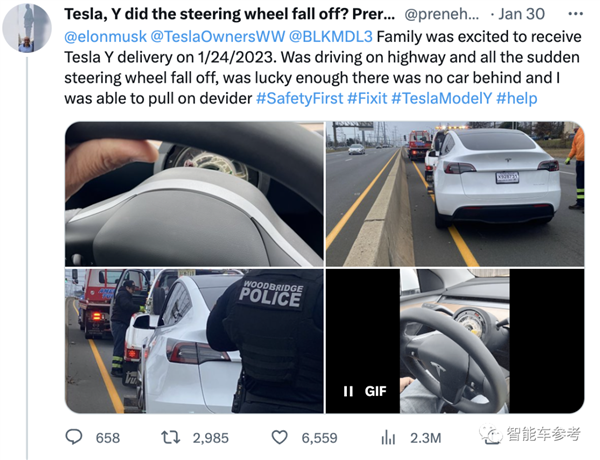Open the #help hashtag
Image resolution: width=600 pixels, height=460 pixels.
point(517,98)
